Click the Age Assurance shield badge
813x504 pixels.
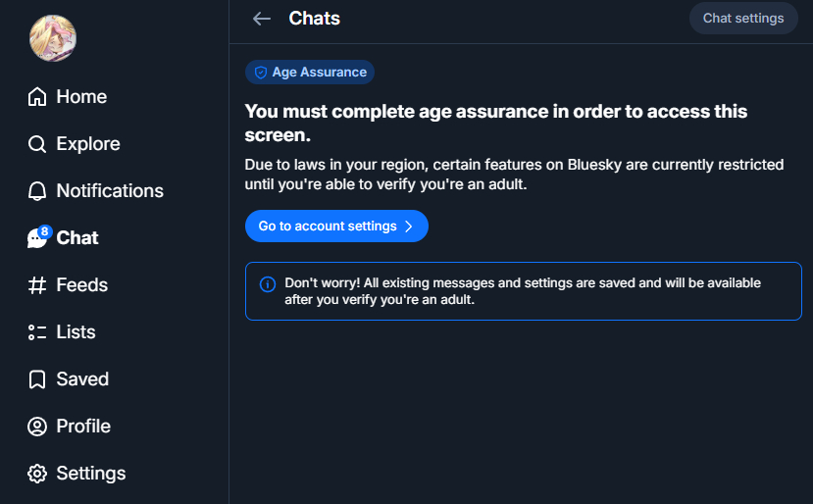(310, 73)
